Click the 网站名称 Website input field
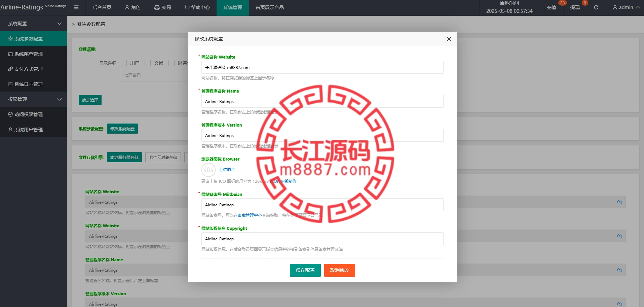 [x=322, y=67]
